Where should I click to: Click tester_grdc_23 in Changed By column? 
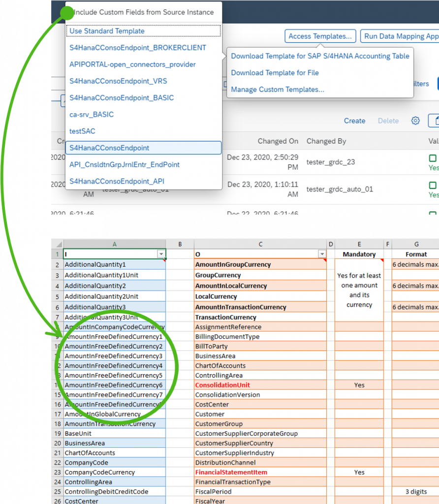pyautogui.click(x=331, y=162)
